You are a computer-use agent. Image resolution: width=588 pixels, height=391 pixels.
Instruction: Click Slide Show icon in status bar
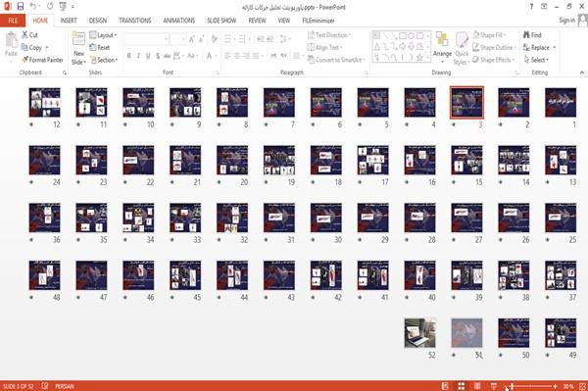[x=494, y=386]
